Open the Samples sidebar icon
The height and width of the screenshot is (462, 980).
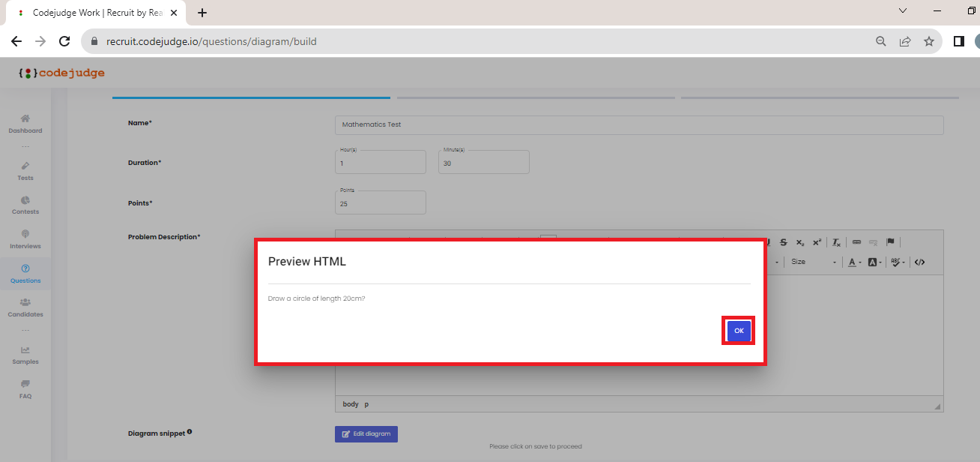tap(25, 354)
